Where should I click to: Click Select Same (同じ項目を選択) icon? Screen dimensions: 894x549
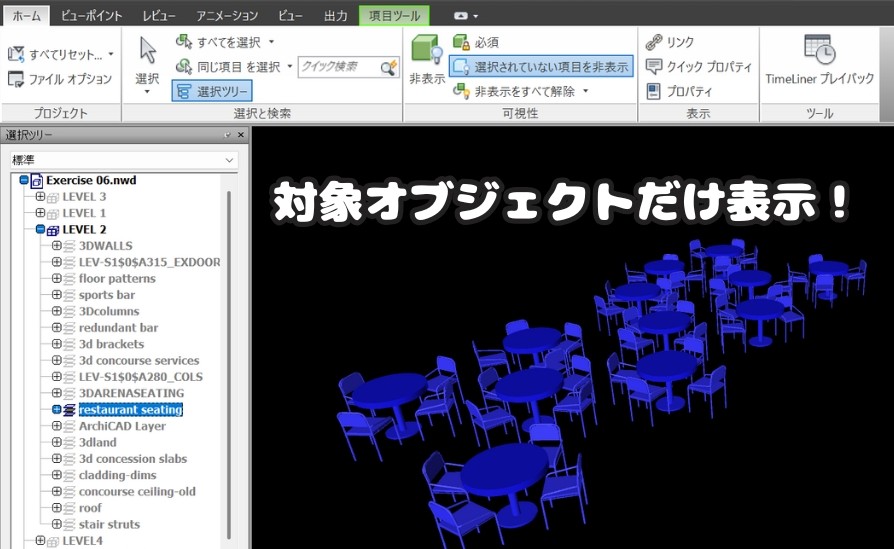coord(184,67)
